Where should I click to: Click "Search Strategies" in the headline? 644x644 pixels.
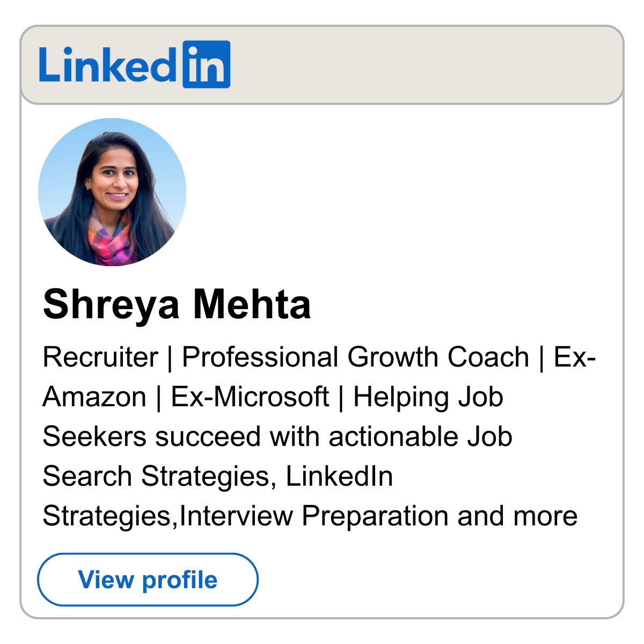point(156,476)
